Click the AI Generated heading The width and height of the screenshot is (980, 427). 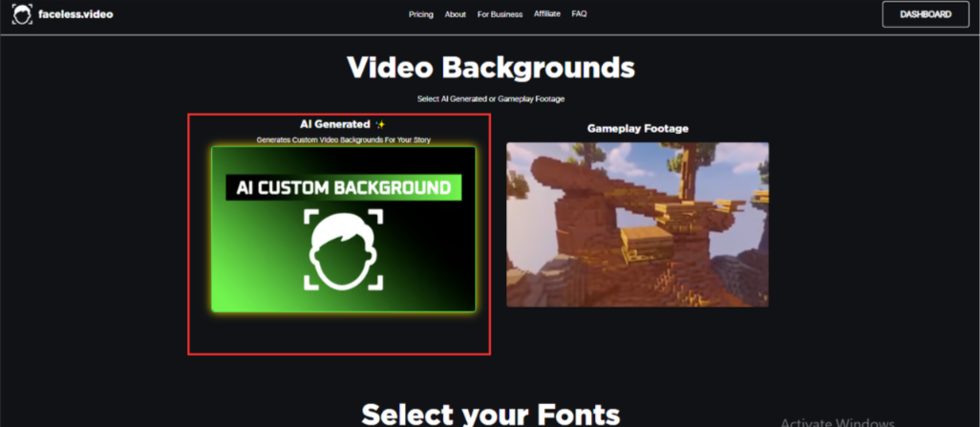click(335, 124)
